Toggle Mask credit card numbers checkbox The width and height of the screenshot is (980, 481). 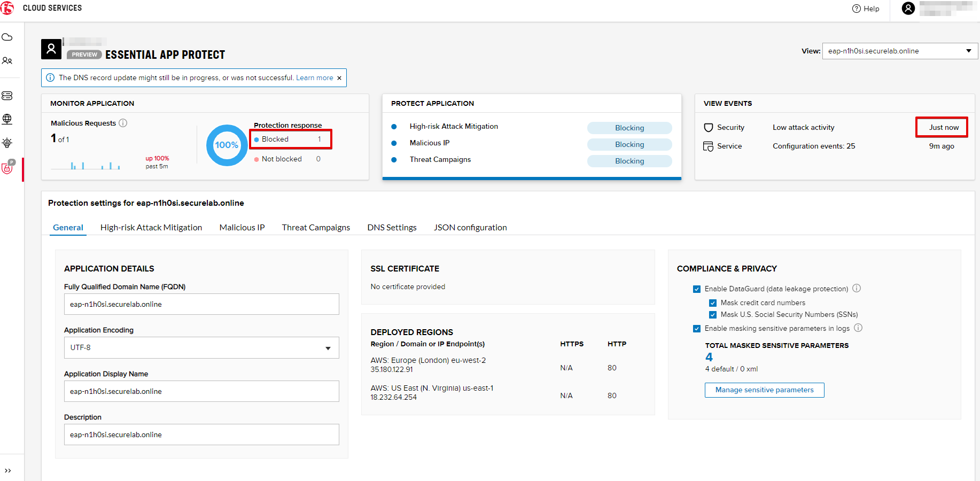click(713, 303)
